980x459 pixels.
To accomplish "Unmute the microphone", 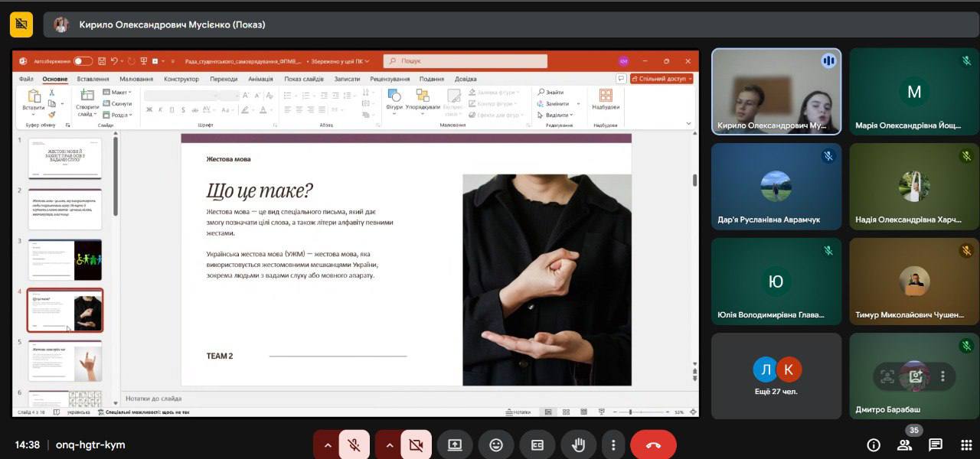I will (x=354, y=444).
